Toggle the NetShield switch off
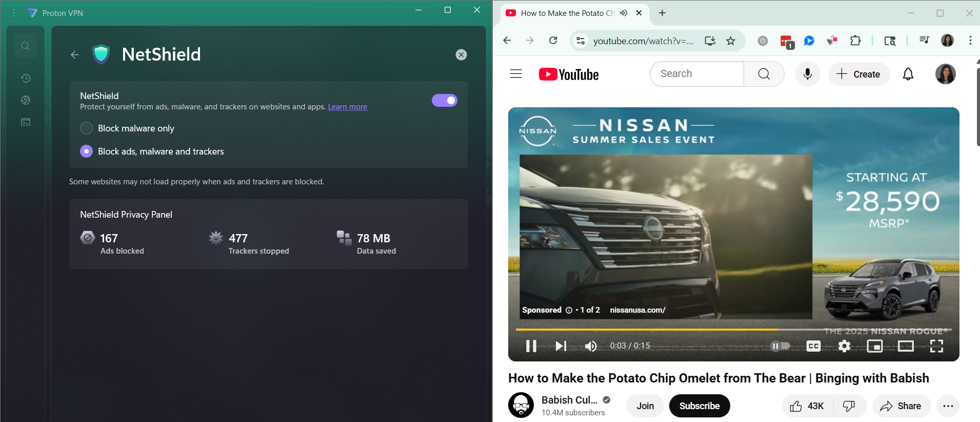 point(445,100)
